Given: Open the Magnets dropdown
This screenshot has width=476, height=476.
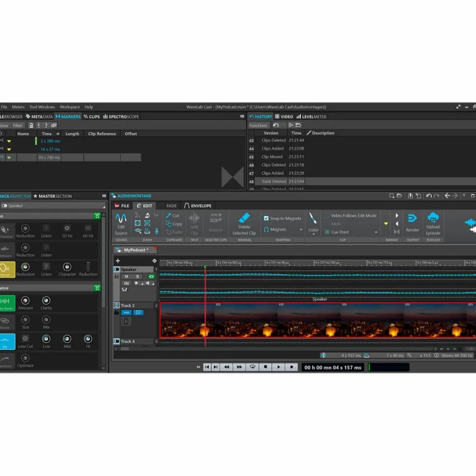Looking at the screenshot, I should pos(301,230).
